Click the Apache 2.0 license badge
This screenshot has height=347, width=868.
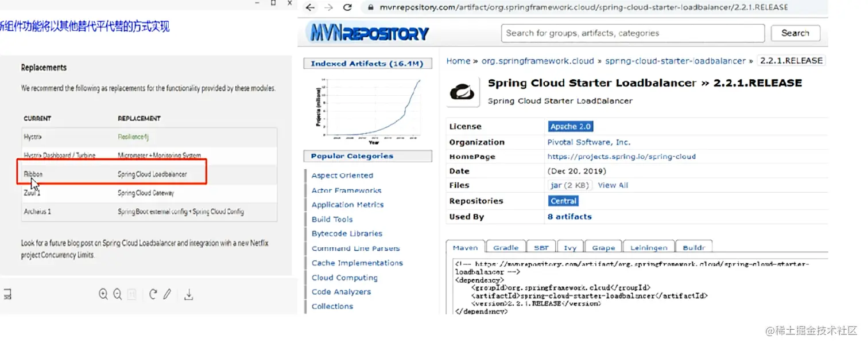pos(570,127)
